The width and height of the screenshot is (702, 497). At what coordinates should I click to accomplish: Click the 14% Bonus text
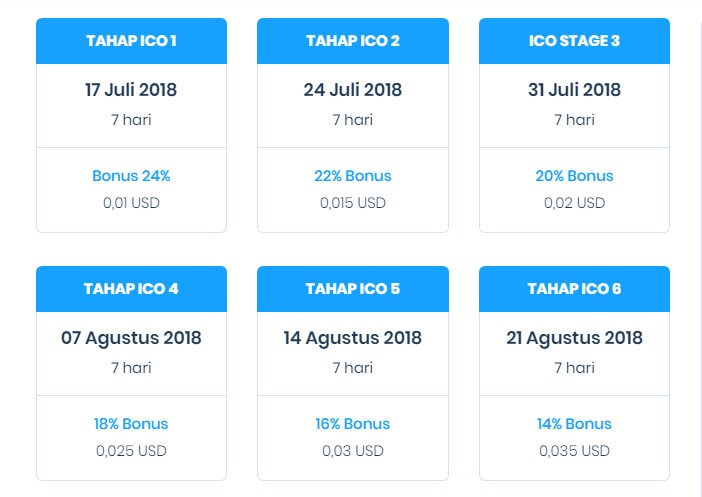[574, 424]
